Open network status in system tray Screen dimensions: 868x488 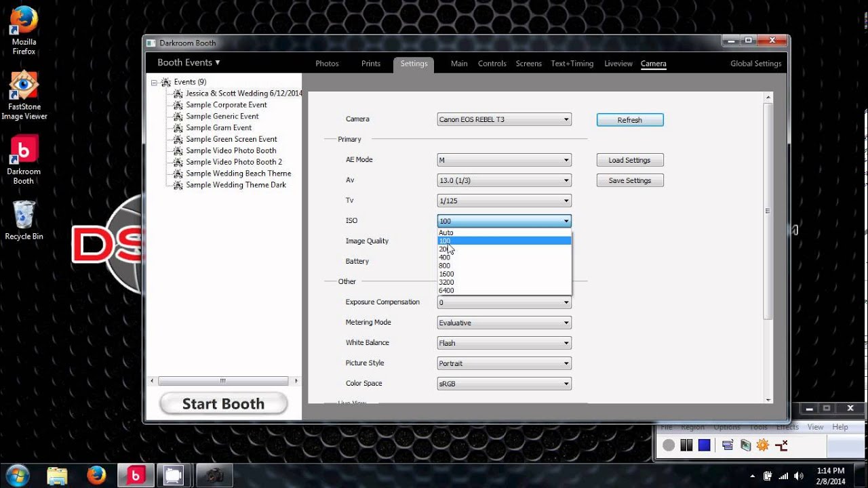(783, 476)
